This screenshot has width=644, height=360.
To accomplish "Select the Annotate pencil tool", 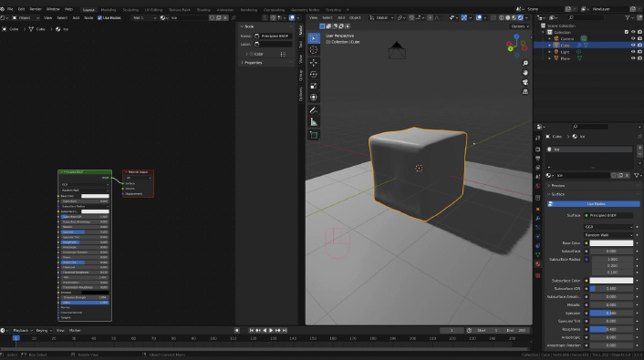I will coord(314,110).
